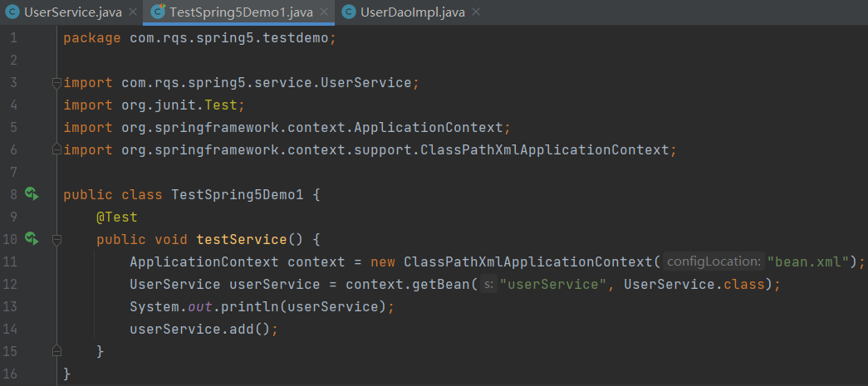The height and width of the screenshot is (386, 868).
Task: Close the UserService.java tab
Action: click(133, 12)
